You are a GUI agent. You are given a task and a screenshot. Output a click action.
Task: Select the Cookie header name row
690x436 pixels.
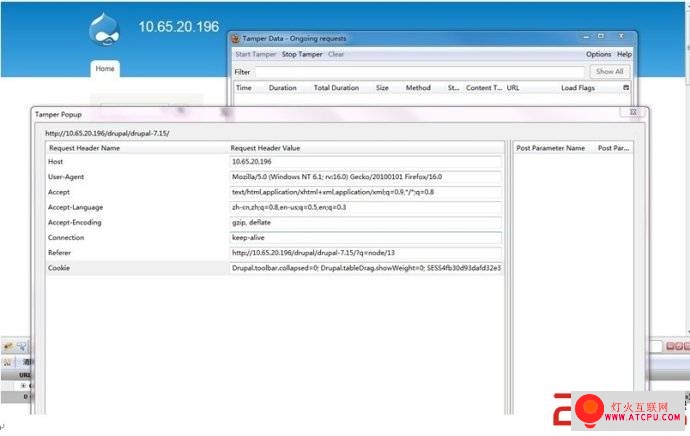tap(59, 268)
